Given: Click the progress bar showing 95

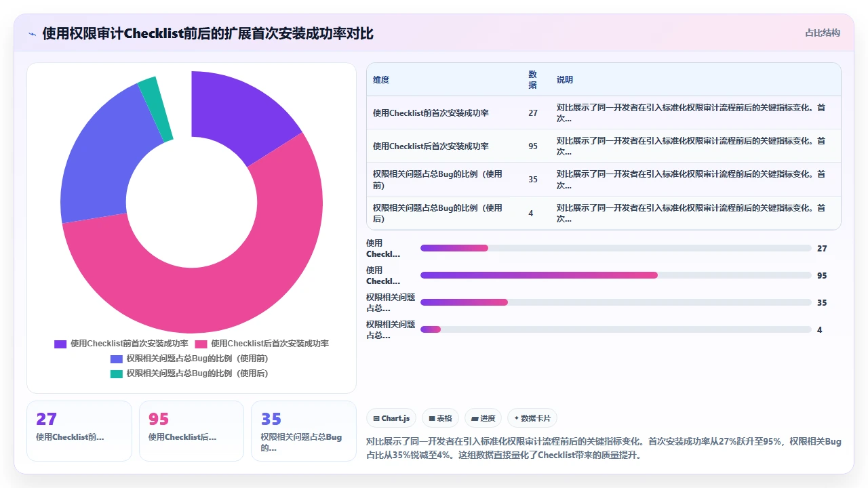Looking at the screenshot, I should 616,275.
